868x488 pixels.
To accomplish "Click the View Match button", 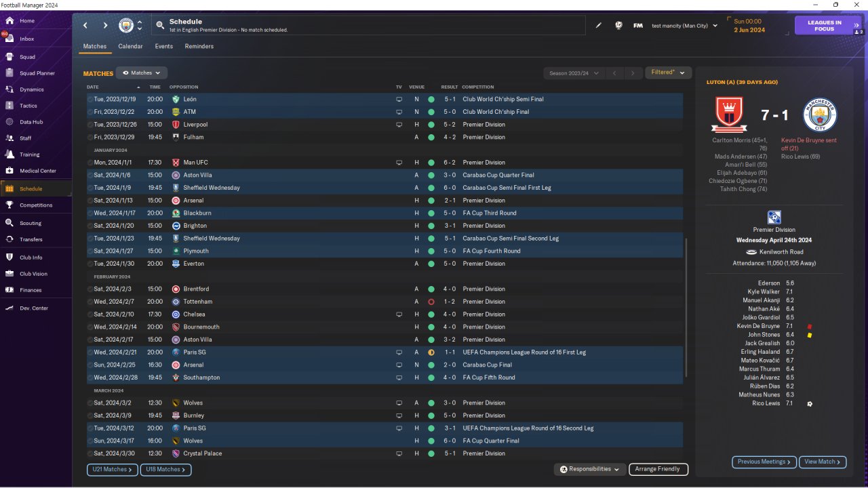I will tap(823, 462).
